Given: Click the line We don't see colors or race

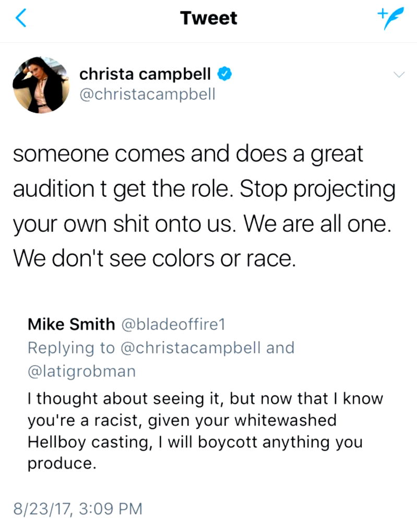Looking at the screenshot, I should (154, 258).
